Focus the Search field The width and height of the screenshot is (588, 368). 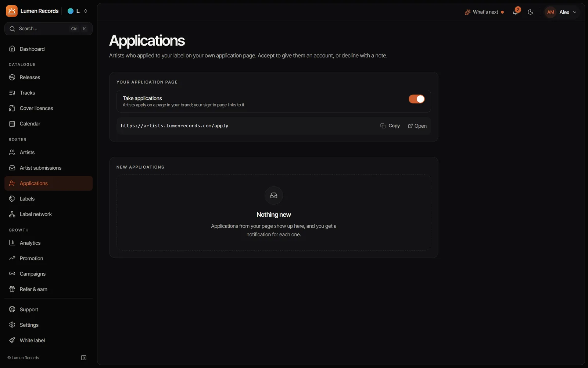tap(49, 29)
